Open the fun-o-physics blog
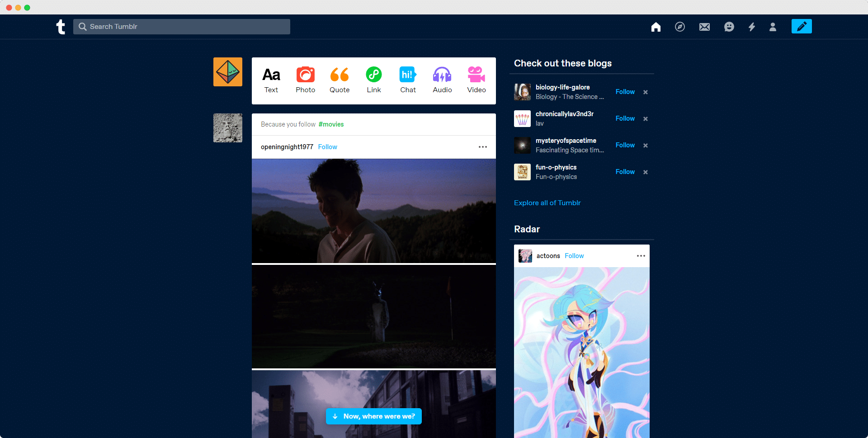The height and width of the screenshot is (438, 868). point(556,167)
